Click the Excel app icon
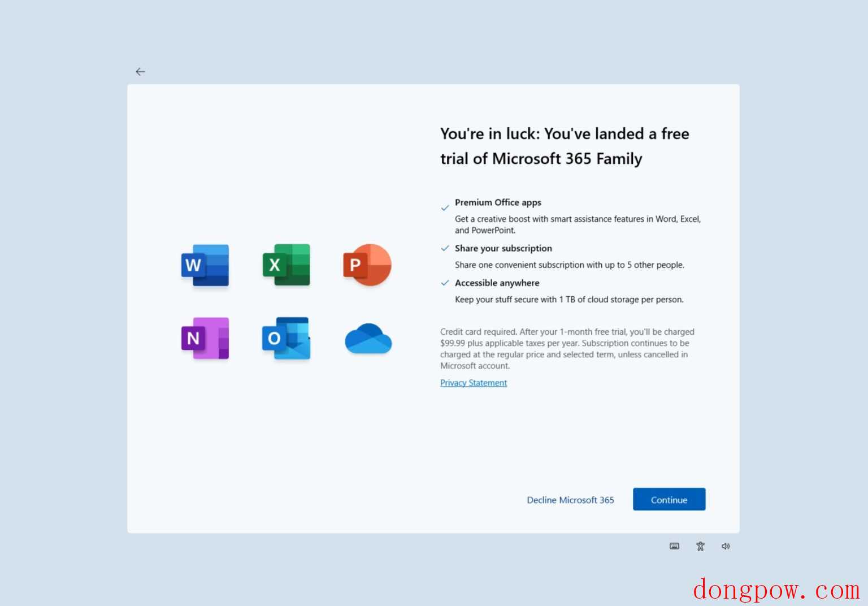Screen dimensions: 868x606 [x=287, y=265]
